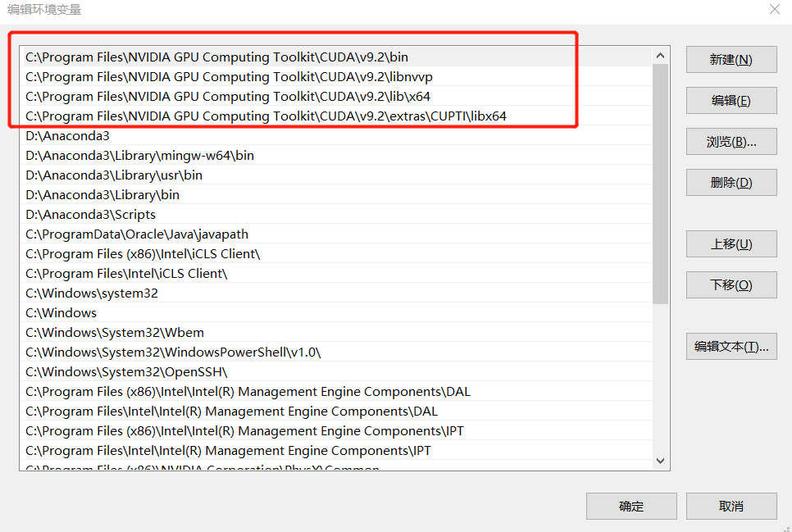Click the 新建(N) button

click(731, 60)
